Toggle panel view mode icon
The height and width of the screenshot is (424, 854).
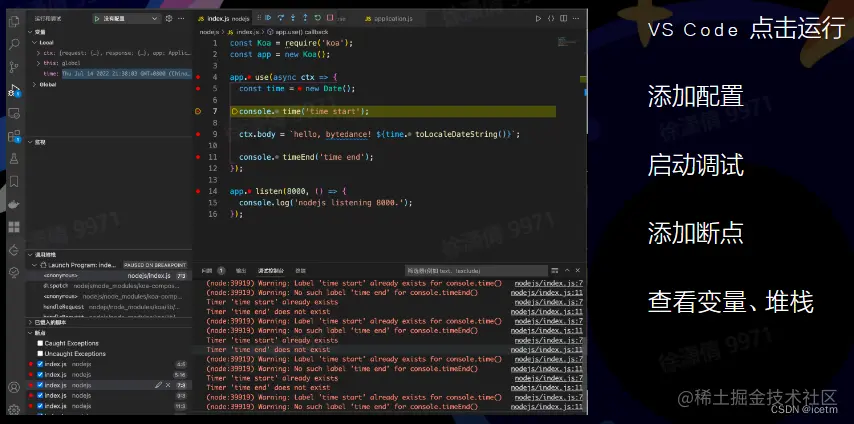click(554, 270)
